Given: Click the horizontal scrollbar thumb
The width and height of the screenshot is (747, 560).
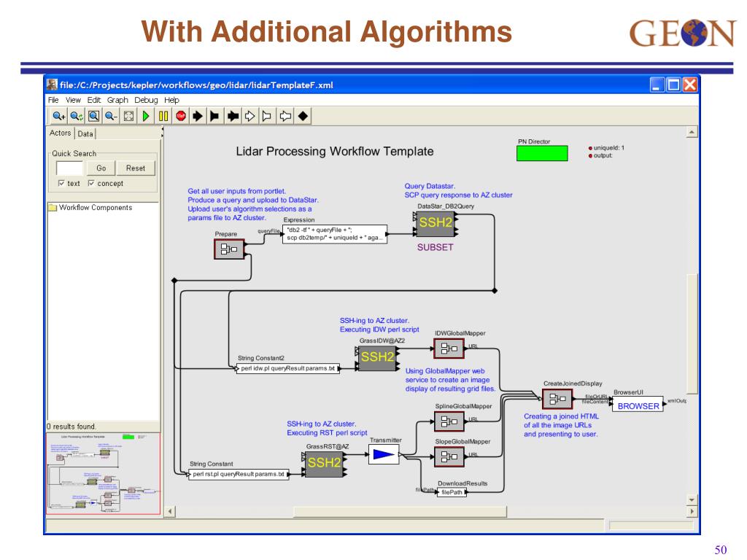Looking at the screenshot, I should (x=400, y=511).
